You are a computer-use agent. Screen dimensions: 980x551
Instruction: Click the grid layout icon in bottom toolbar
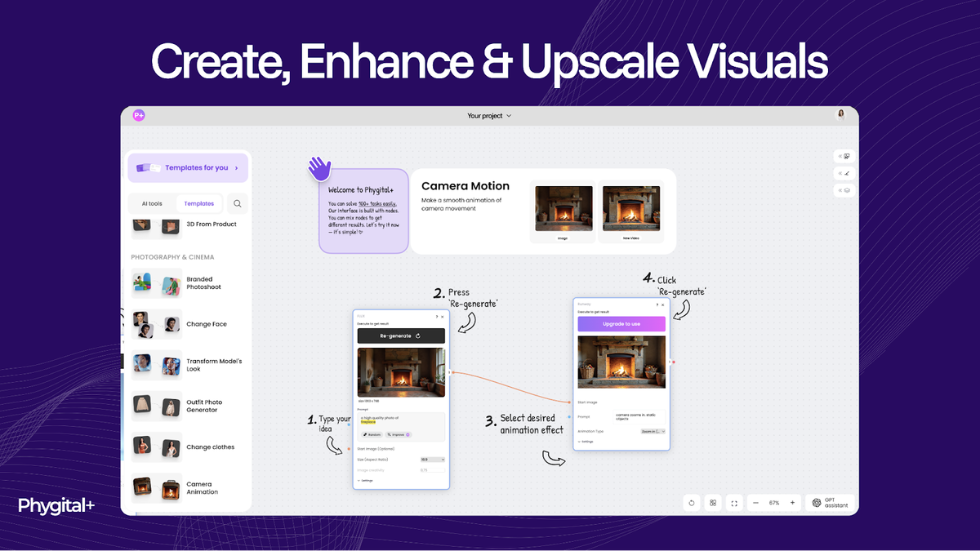point(713,503)
